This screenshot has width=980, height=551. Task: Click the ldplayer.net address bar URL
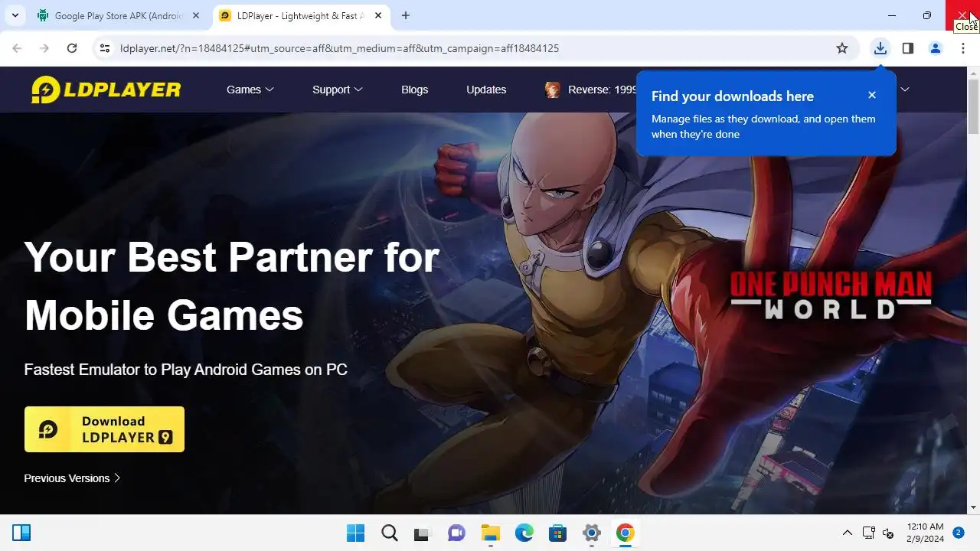(339, 48)
